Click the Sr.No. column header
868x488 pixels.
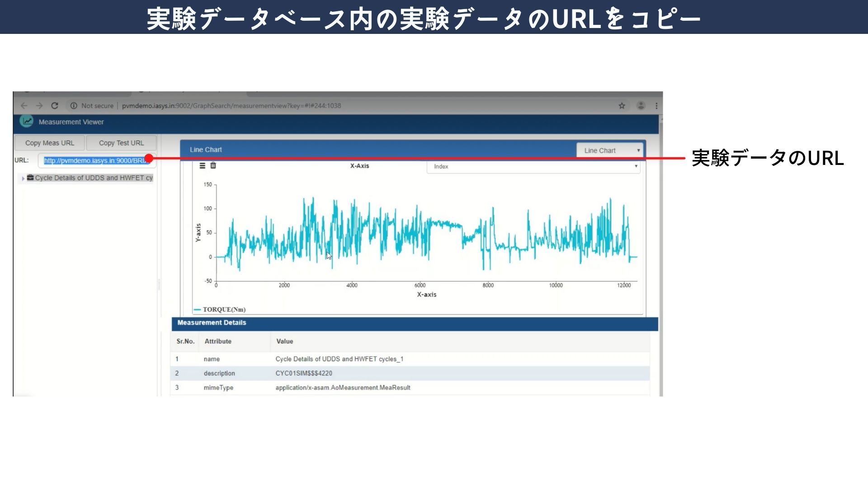tap(185, 341)
